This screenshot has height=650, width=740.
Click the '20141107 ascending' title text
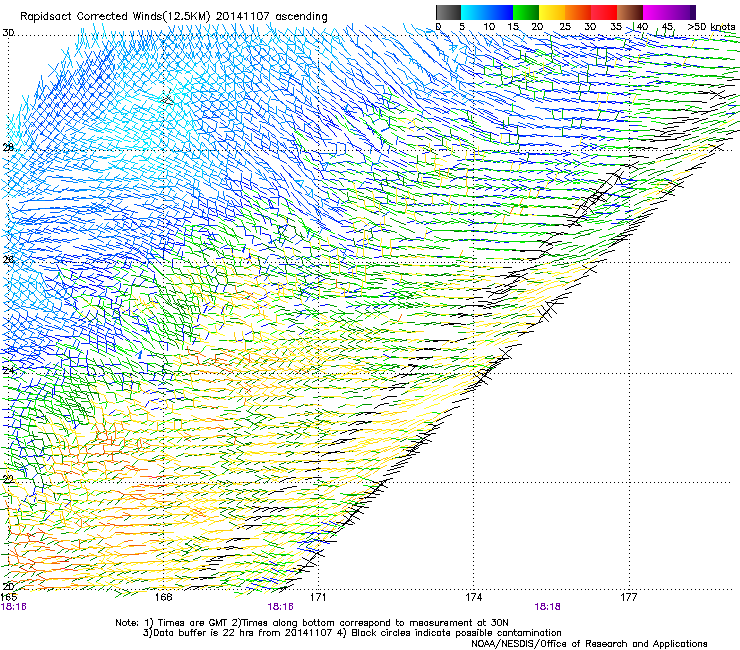[x=272, y=17]
